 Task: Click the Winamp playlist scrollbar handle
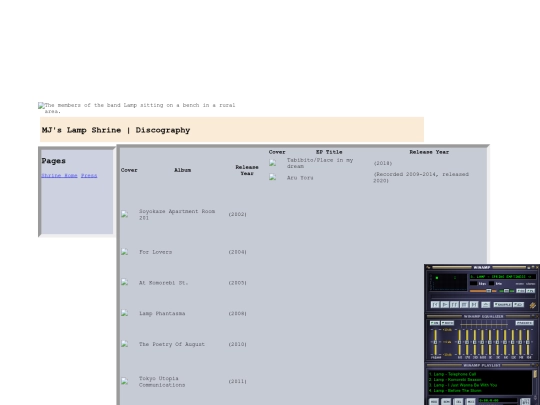[535, 374]
